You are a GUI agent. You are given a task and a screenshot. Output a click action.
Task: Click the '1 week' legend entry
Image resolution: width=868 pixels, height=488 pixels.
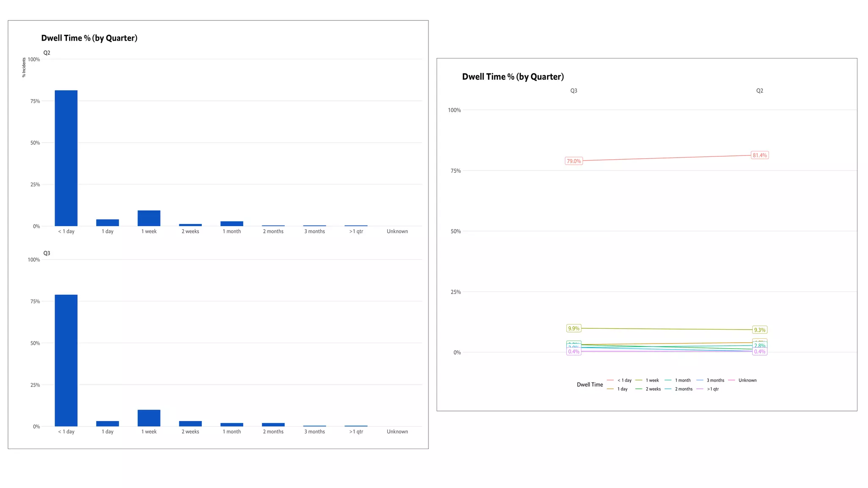(652, 380)
